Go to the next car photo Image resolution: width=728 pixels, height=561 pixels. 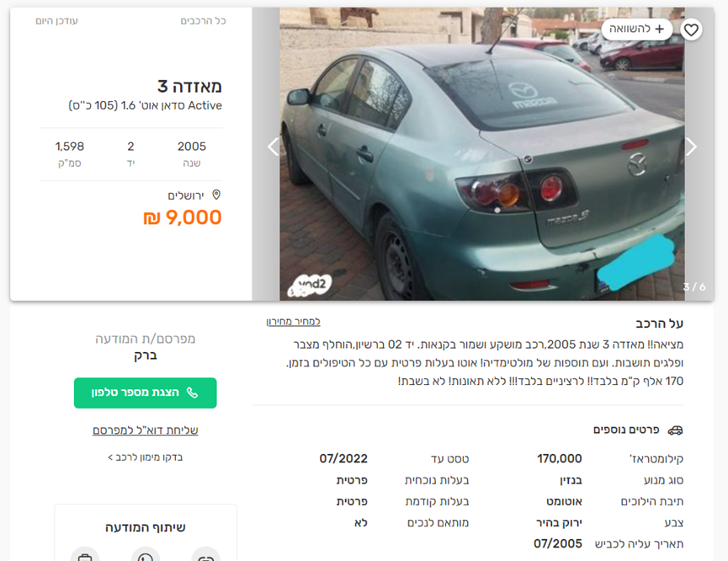pos(691,147)
